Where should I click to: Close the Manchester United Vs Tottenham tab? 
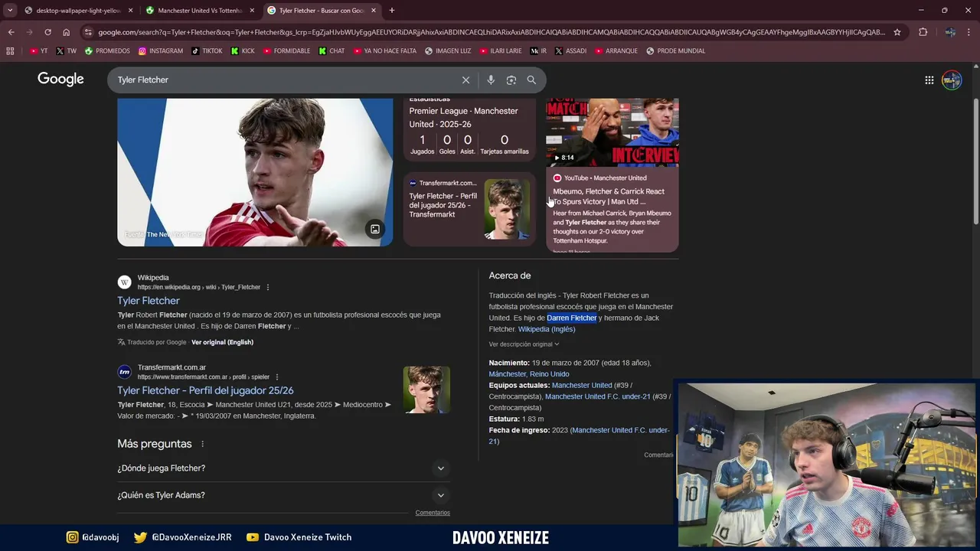pyautogui.click(x=252, y=11)
